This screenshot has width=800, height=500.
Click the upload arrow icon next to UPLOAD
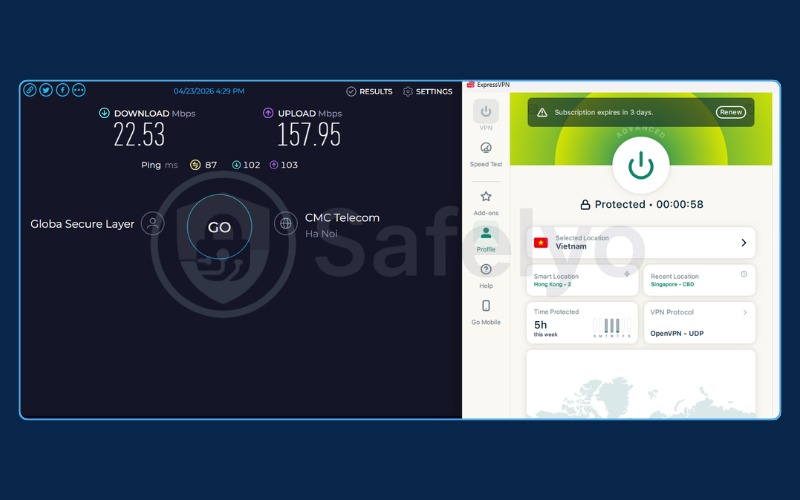pos(268,113)
